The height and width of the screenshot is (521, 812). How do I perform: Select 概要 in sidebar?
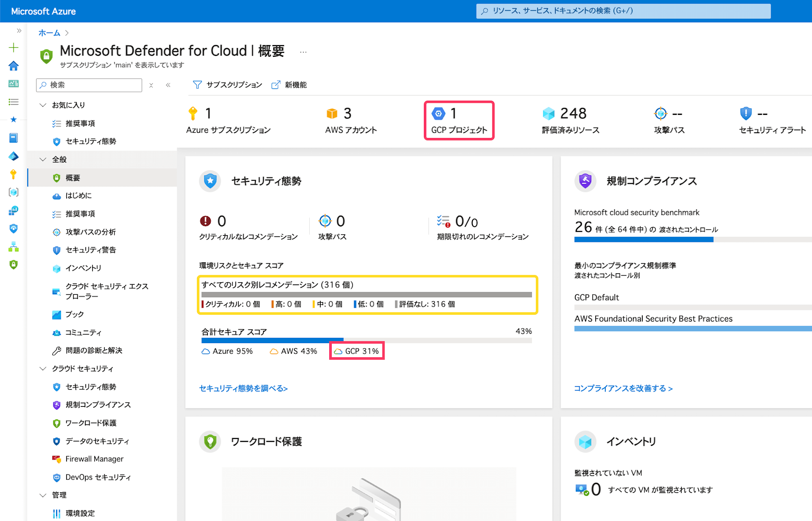pyautogui.click(x=102, y=178)
